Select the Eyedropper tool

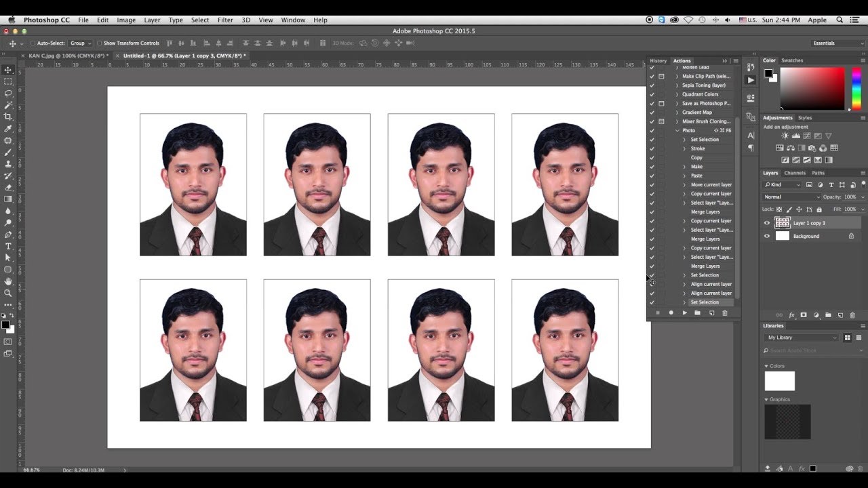(x=8, y=128)
